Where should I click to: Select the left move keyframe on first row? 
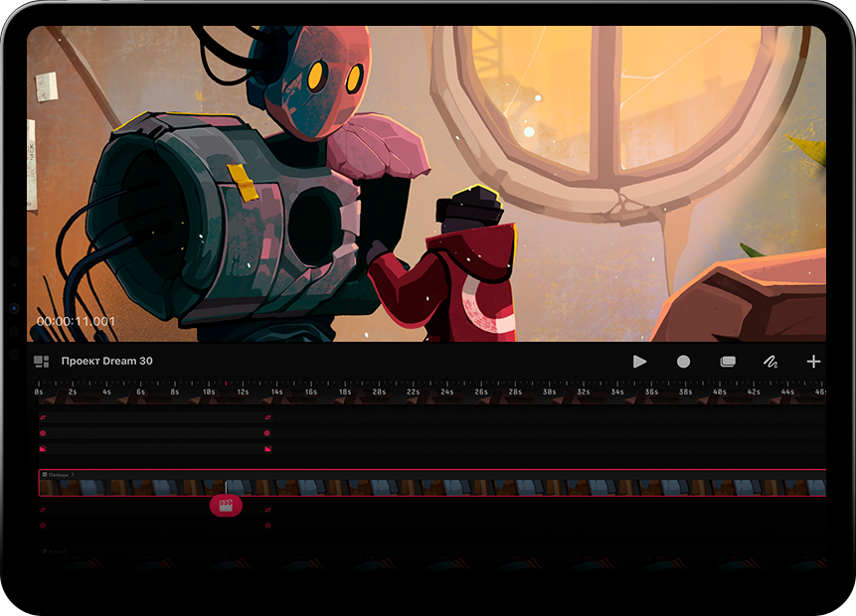point(43,417)
